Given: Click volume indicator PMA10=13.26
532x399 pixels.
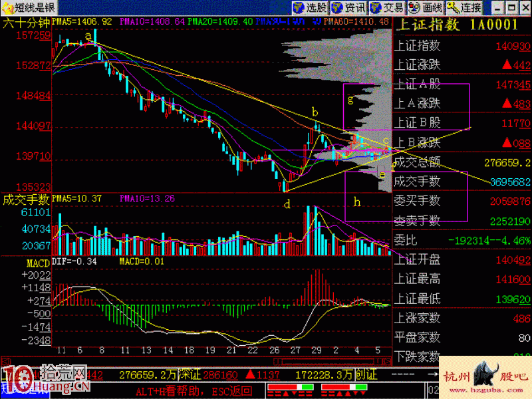Looking at the screenshot, I should [147, 198].
